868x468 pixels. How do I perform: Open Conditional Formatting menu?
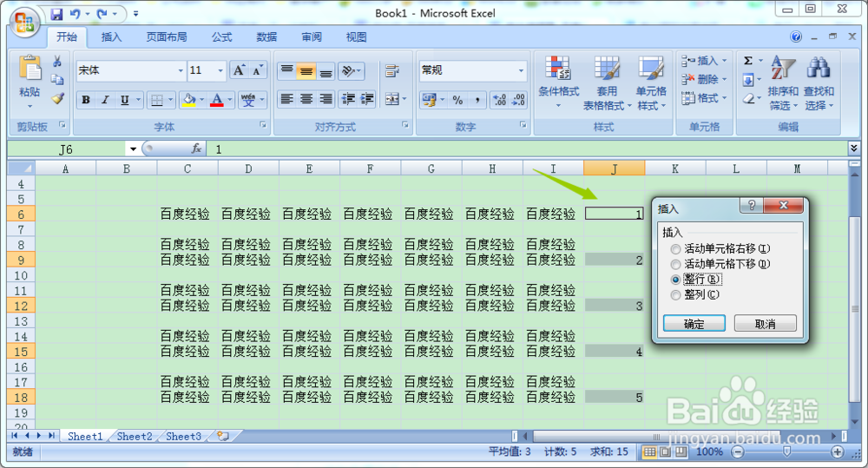(558, 82)
